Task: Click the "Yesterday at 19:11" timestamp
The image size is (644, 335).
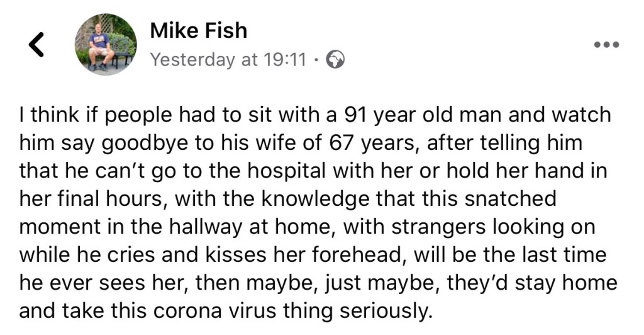Action: 228,60
